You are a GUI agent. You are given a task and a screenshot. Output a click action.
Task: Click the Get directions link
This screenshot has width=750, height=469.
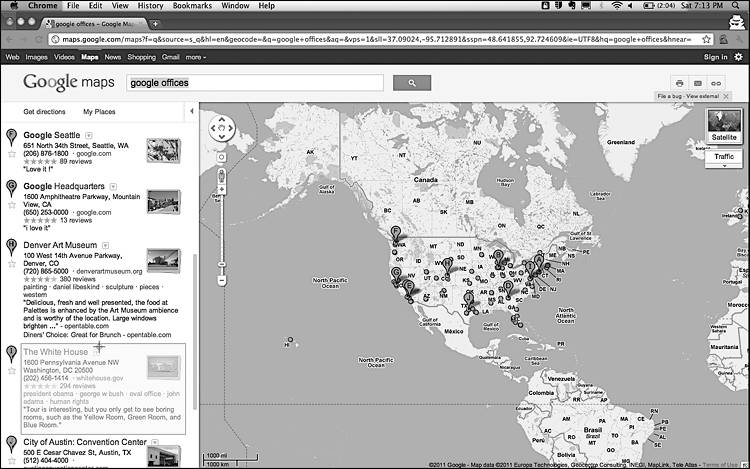[x=42, y=111]
